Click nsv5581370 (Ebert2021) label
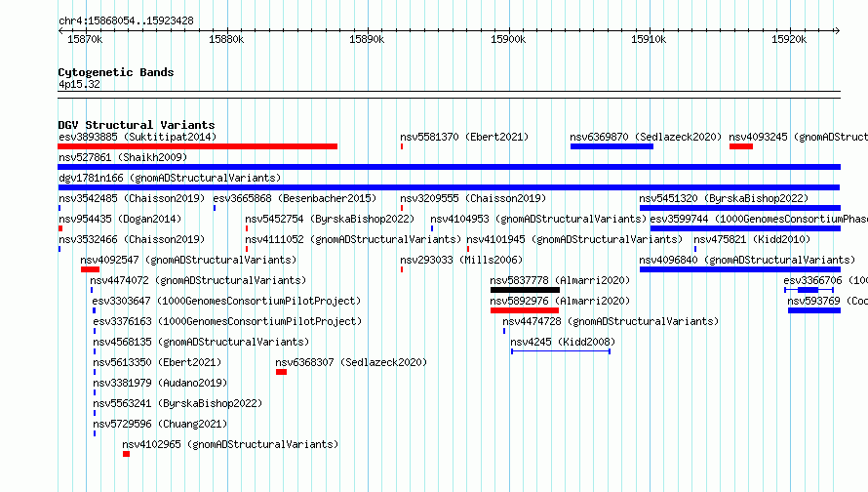 click(464, 137)
